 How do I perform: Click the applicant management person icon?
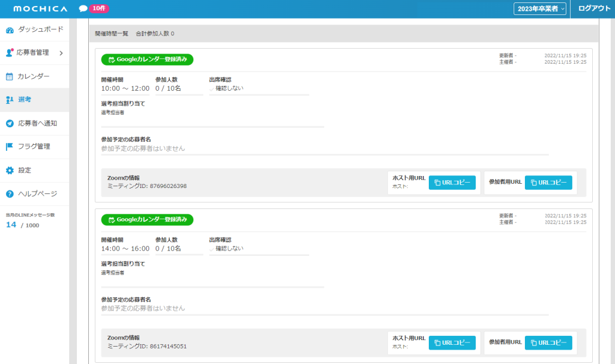[10, 53]
